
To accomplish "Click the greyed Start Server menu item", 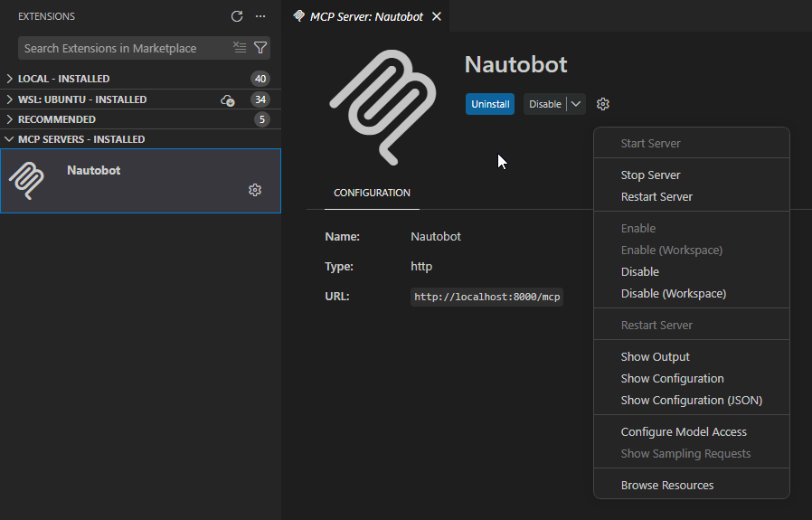I will [x=692, y=144].
